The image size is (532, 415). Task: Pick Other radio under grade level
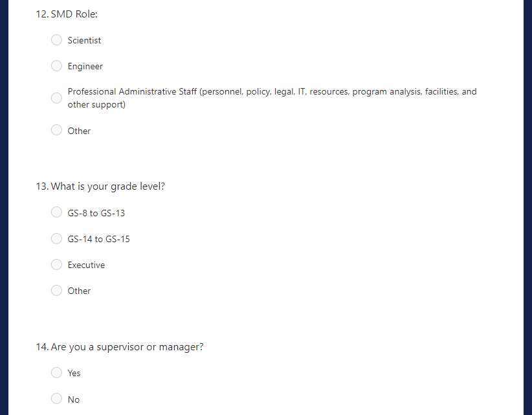(x=57, y=291)
